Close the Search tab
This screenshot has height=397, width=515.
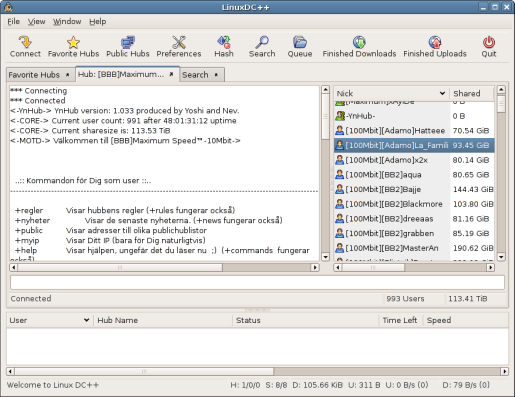[216, 75]
